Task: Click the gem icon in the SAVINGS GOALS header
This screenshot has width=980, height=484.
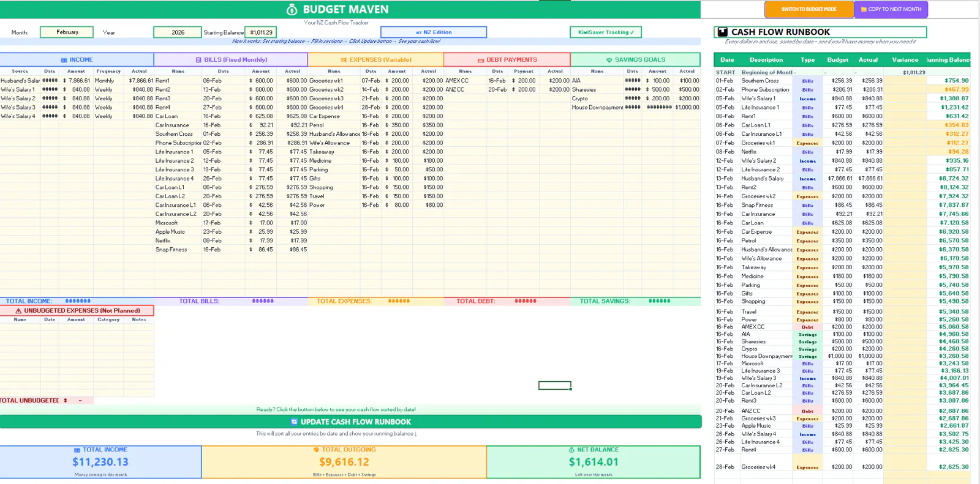Action: tap(609, 60)
